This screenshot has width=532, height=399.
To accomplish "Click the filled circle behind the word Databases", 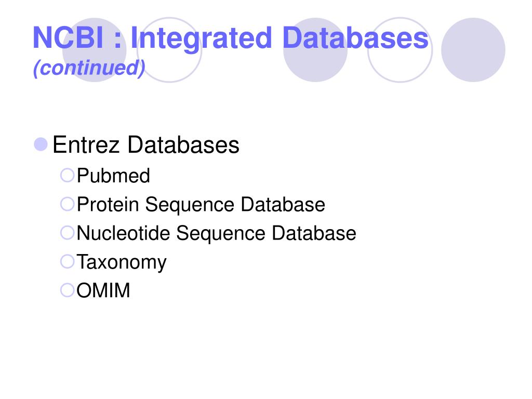I will point(315,49).
